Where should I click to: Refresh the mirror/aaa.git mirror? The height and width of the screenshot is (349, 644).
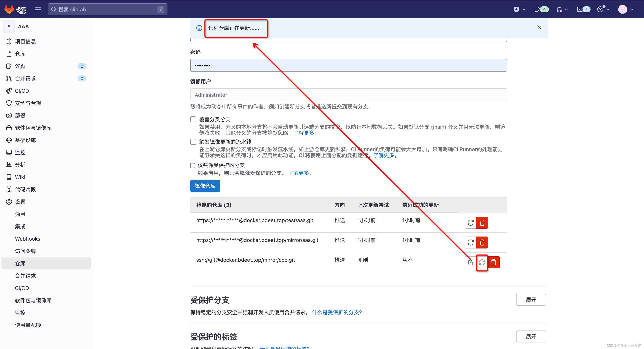coord(471,242)
